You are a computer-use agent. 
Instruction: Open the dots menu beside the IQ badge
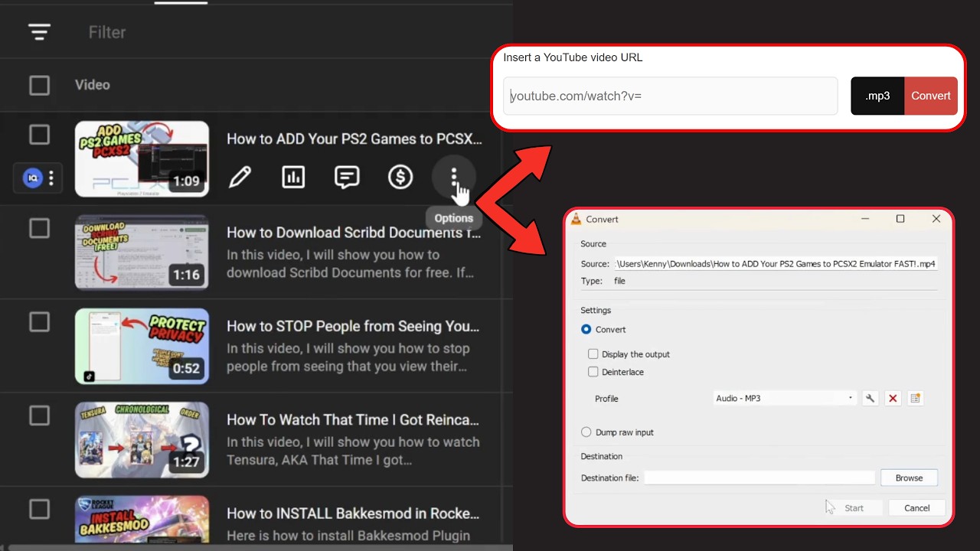pyautogui.click(x=51, y=178)
